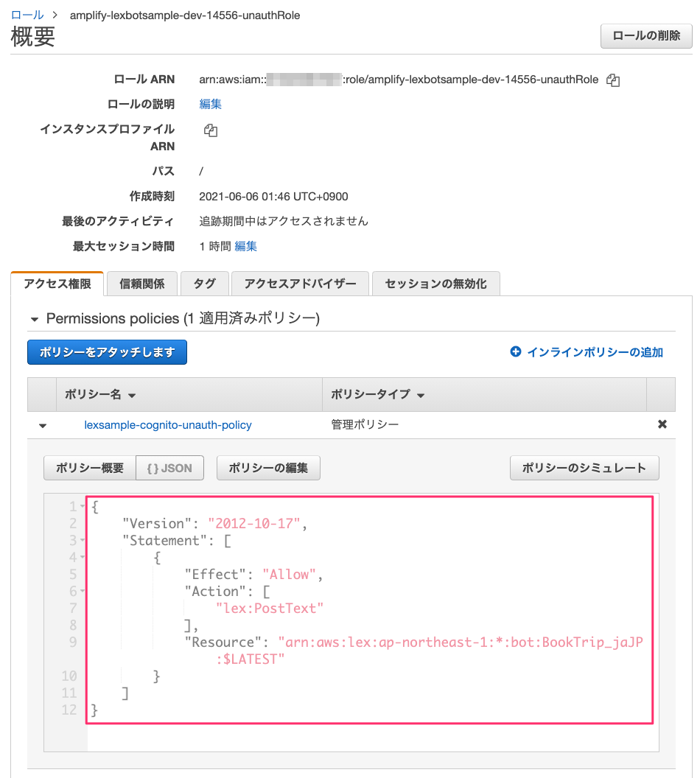The height and width of the screenshot is (778, 700).
Task: Open the ポリシータイプ sort dropdown
Action: point(420,394)
